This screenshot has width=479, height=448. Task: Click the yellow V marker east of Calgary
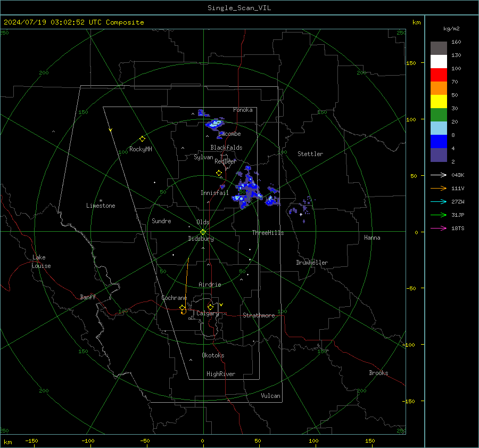pyautogui.click(x=221, y=305)
